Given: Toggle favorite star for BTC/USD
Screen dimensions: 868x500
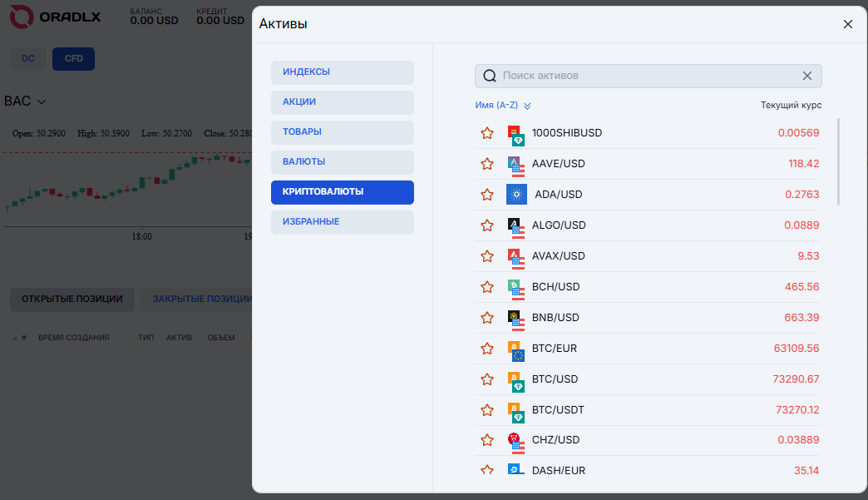Looking at the screenshot, I should (487, 379).
